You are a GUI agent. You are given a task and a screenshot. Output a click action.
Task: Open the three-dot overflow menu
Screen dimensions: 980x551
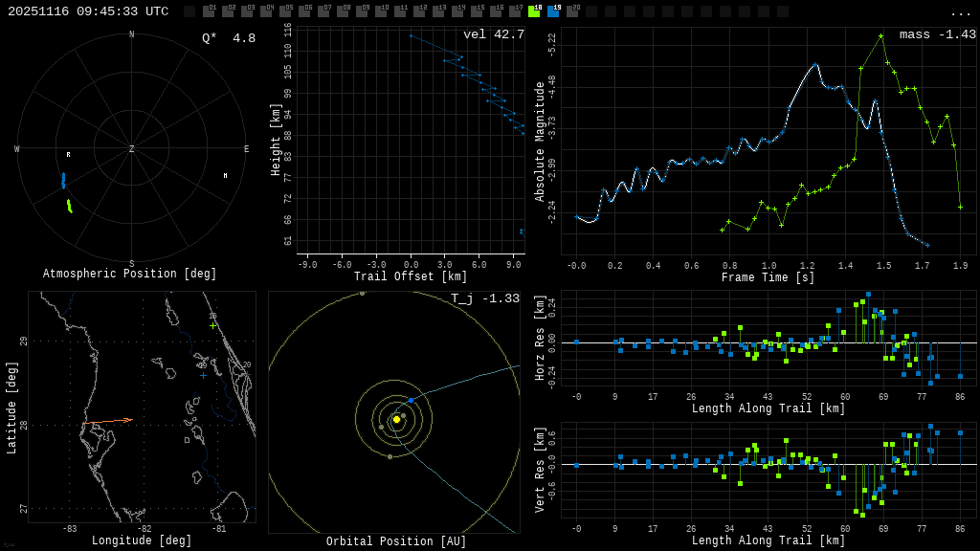click(x=960, y=13)
